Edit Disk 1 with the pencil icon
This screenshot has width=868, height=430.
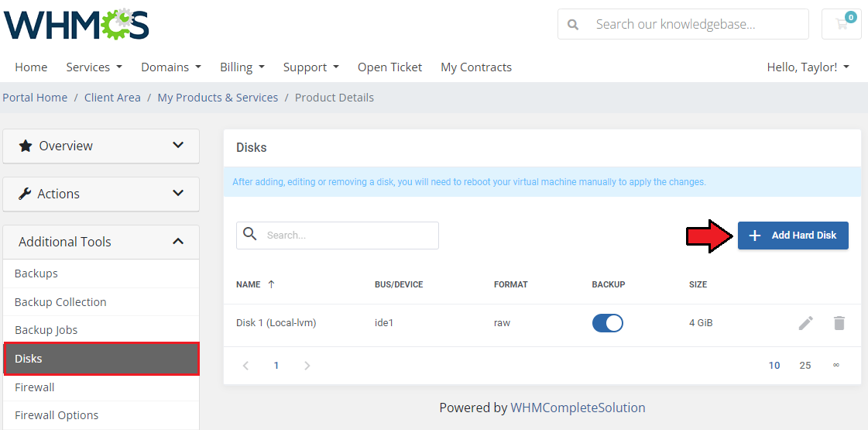pos(806,323)
